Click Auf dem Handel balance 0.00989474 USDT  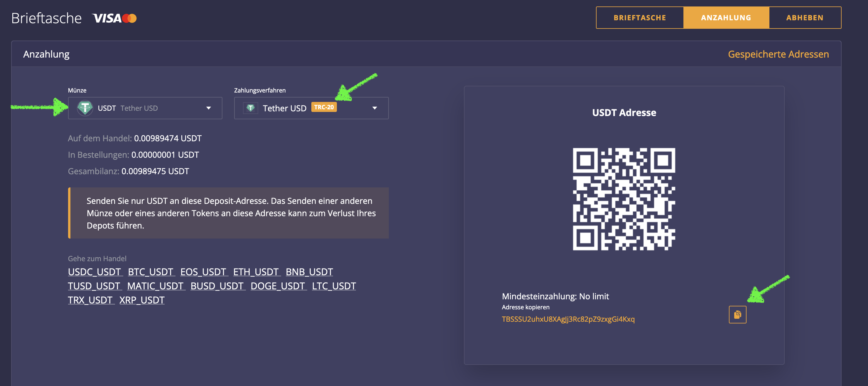coord(168,138)
